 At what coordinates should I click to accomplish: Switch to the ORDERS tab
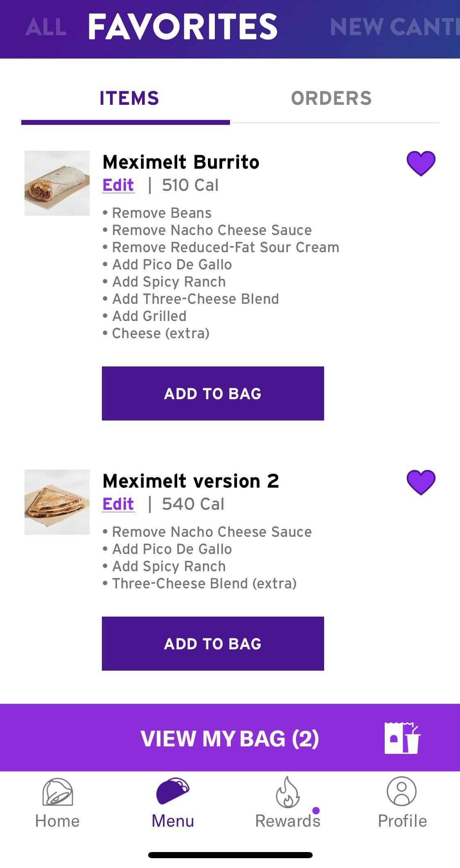pyautogui.click(x=331, y=99)
